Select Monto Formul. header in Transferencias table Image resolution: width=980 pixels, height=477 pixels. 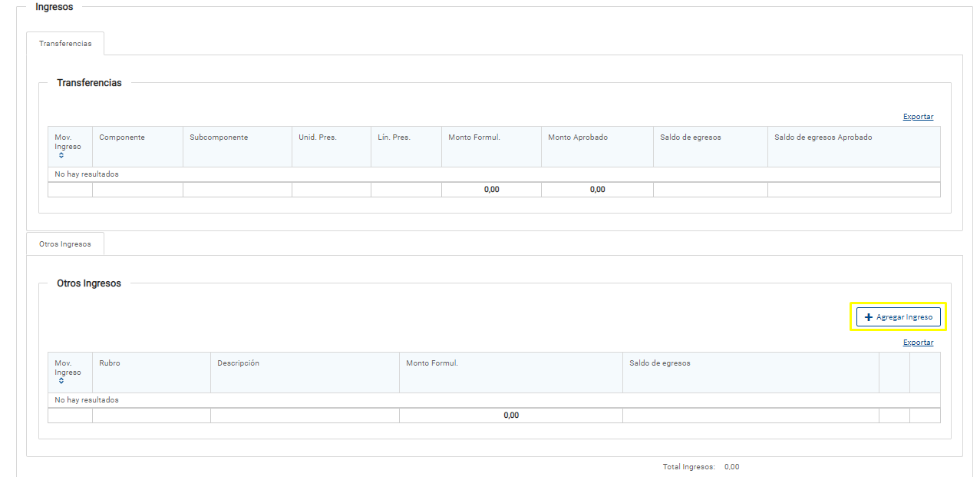pos(474,137)
